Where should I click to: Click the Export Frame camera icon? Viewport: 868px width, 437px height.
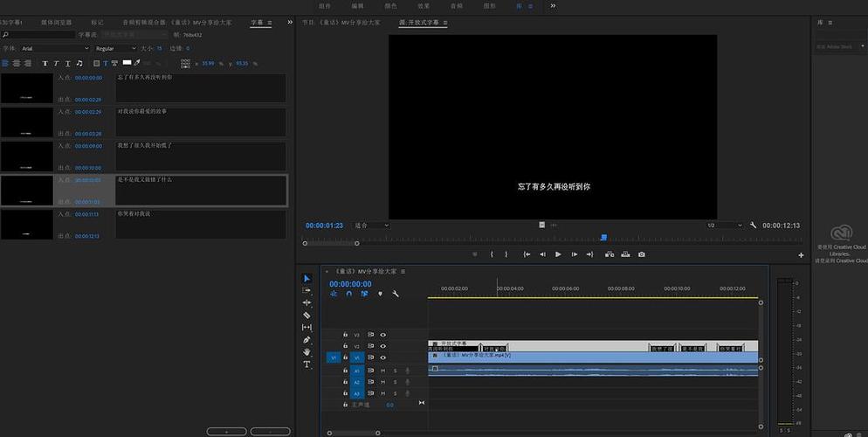[641, 255]
